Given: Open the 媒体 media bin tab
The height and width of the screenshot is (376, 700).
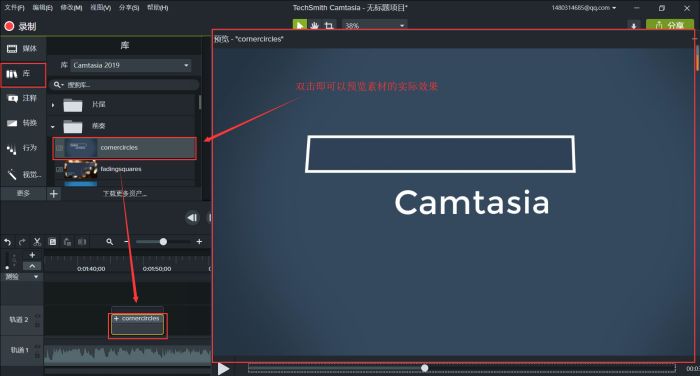Looking at the screenshot, I should click(x=22, y=49).
